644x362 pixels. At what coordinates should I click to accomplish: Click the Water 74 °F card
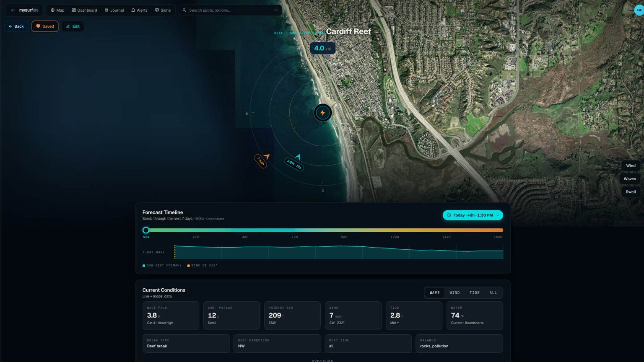475,315
